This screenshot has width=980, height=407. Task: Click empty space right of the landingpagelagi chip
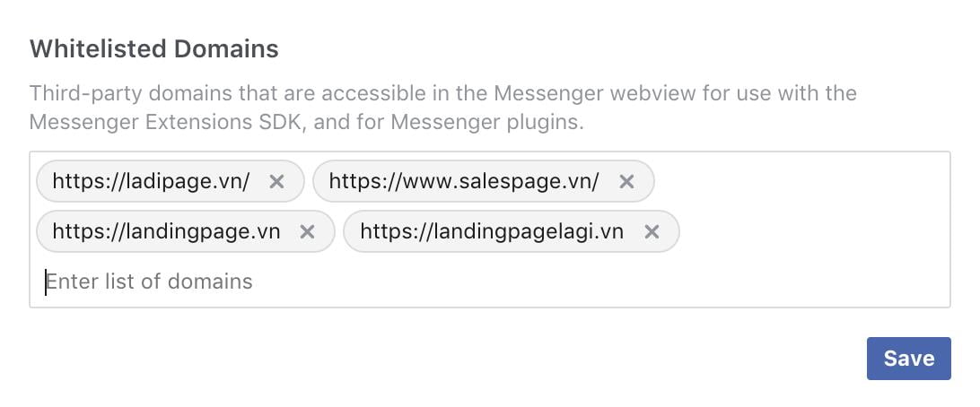808,232
